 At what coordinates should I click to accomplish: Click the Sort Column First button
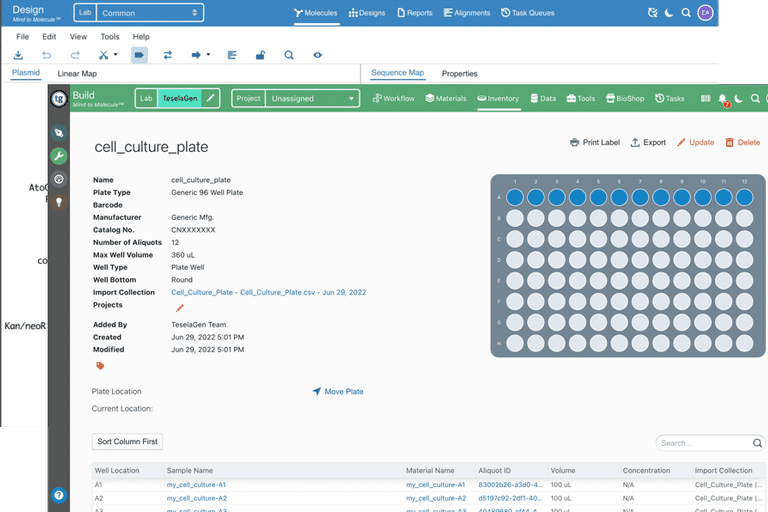[127, 441]
